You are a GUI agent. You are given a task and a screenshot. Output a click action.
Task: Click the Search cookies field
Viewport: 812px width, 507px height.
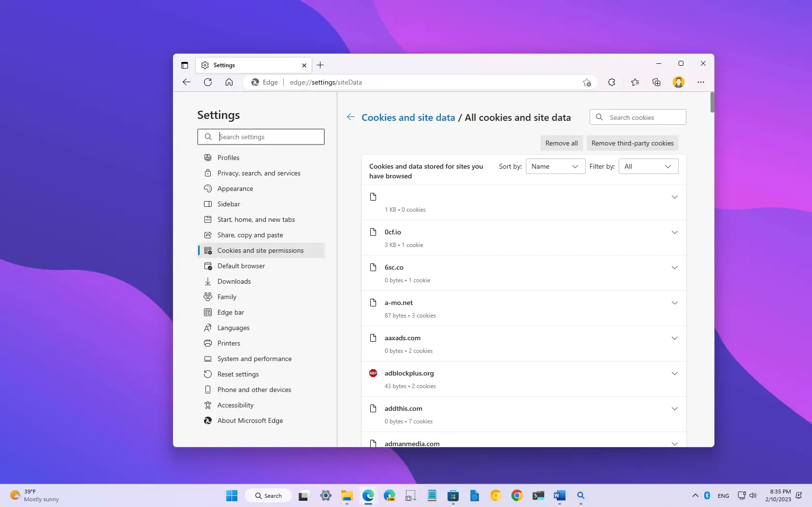pyautogui.click(x=638, y=117)
